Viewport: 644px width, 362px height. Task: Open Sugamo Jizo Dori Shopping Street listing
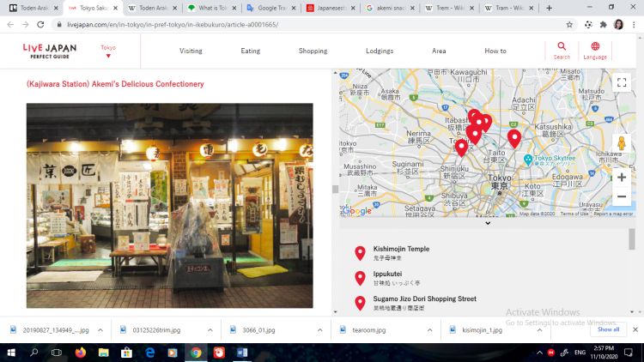(x=425, y=299)
